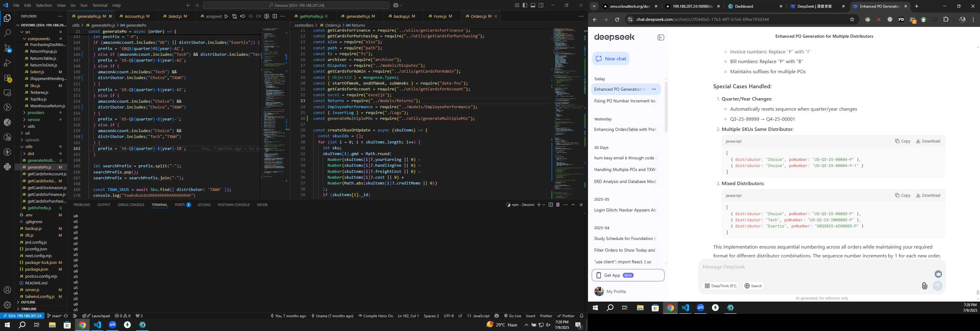
Task: Download the Multiple SKUs code block
Action: [928, 141]
